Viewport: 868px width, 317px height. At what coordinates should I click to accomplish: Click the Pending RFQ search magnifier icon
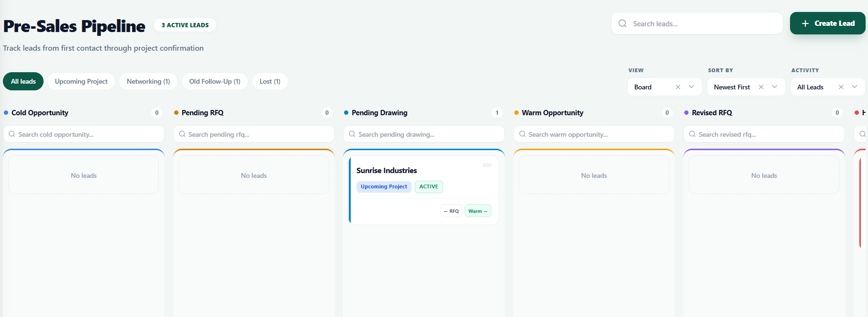click(x=182, y=134)
